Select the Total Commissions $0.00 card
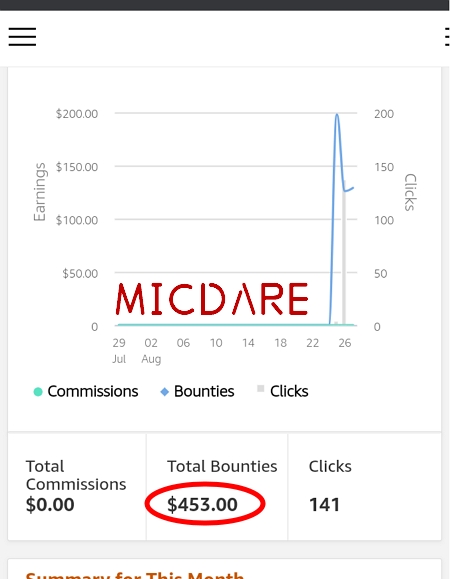 [x=77, y=486]
